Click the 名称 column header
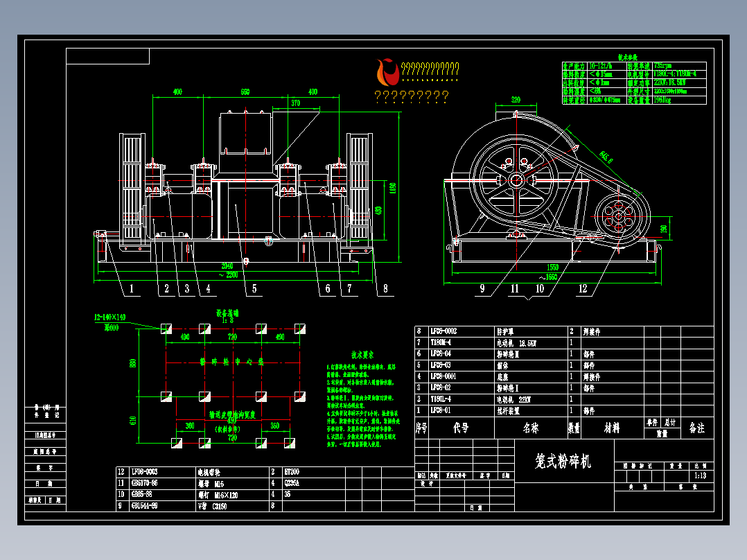This screenshot has width=747, height=560. pos(531,428)
